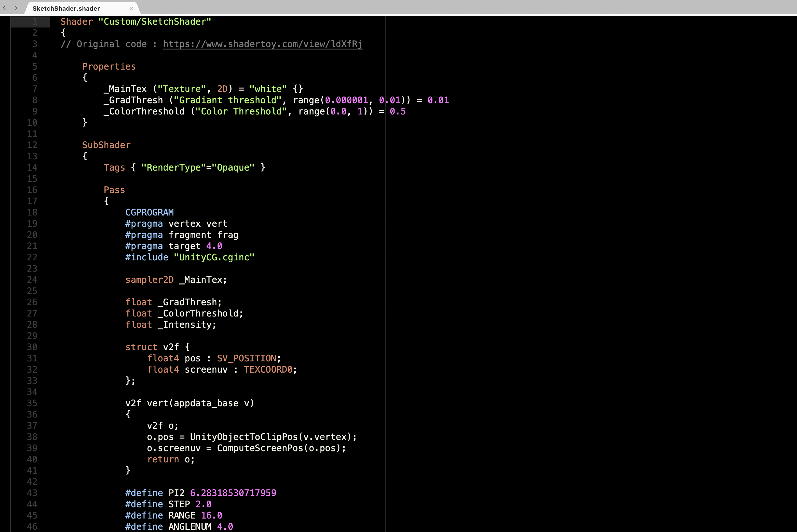Click line number 12 in gutter

click(32, 145)
